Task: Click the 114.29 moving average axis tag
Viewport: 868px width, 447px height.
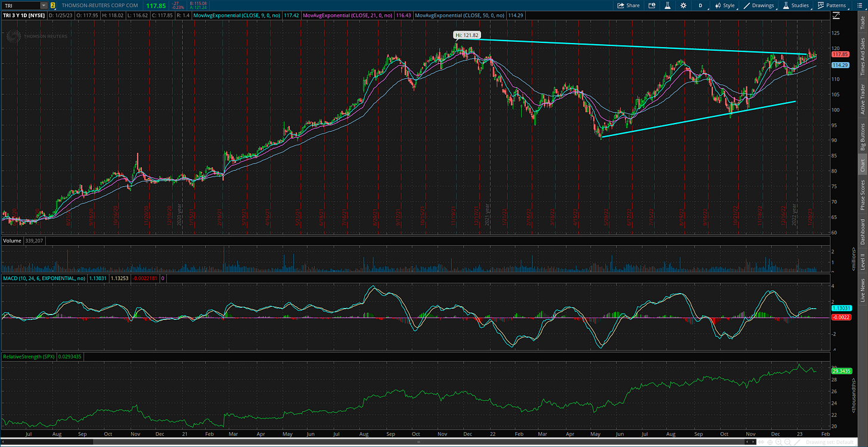Action: (x=839, y=65)
